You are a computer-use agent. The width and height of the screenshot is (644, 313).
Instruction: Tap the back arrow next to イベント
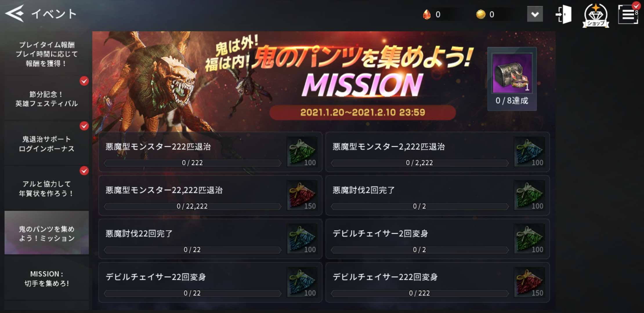click(14, 13)
